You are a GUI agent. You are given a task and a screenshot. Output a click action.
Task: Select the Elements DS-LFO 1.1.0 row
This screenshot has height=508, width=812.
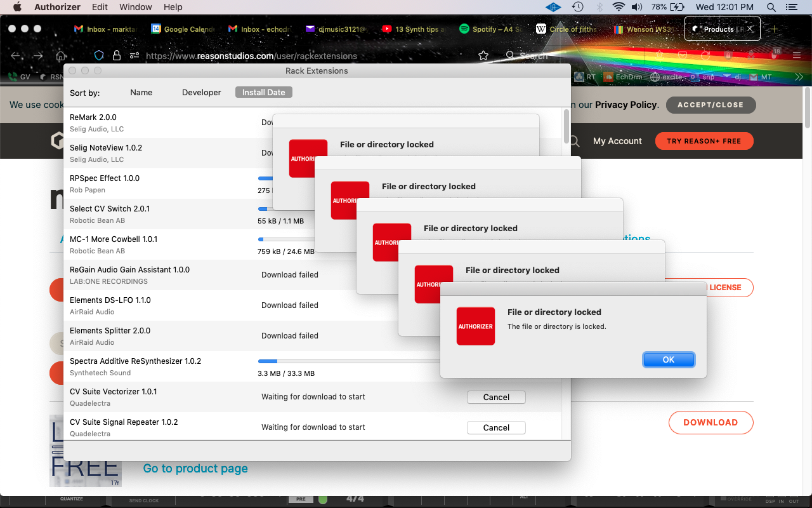pos(312,305)
